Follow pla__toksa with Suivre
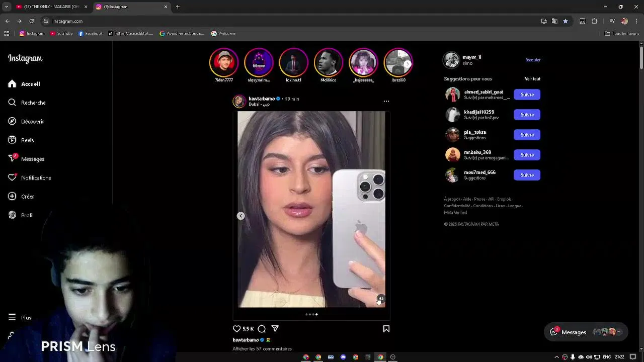The image size is (644, 362). click(527, 135)
